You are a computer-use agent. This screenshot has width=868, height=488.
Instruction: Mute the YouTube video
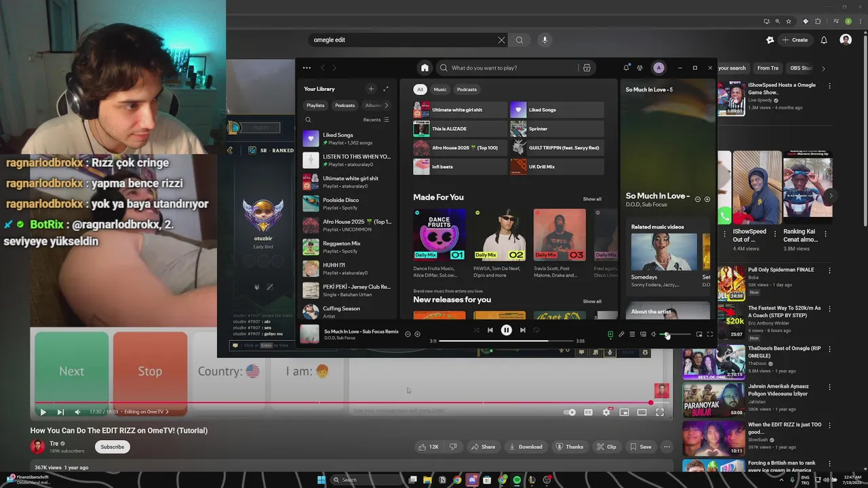pos(77,412)
